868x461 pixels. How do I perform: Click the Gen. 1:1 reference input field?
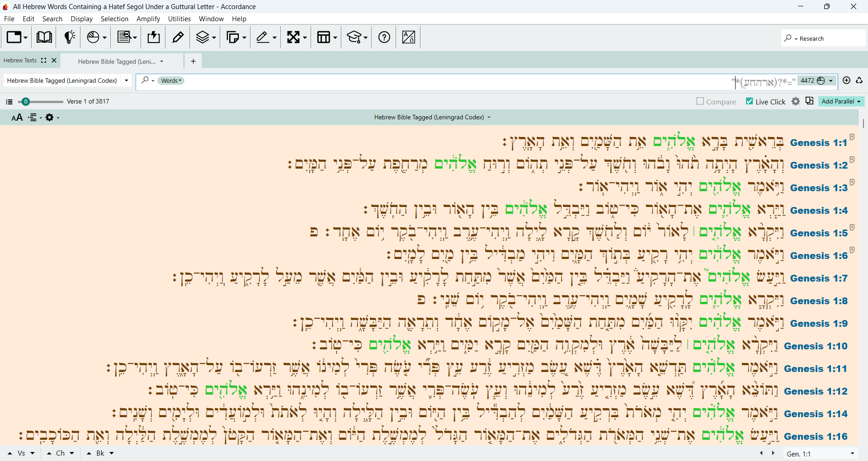coord(815,453)
